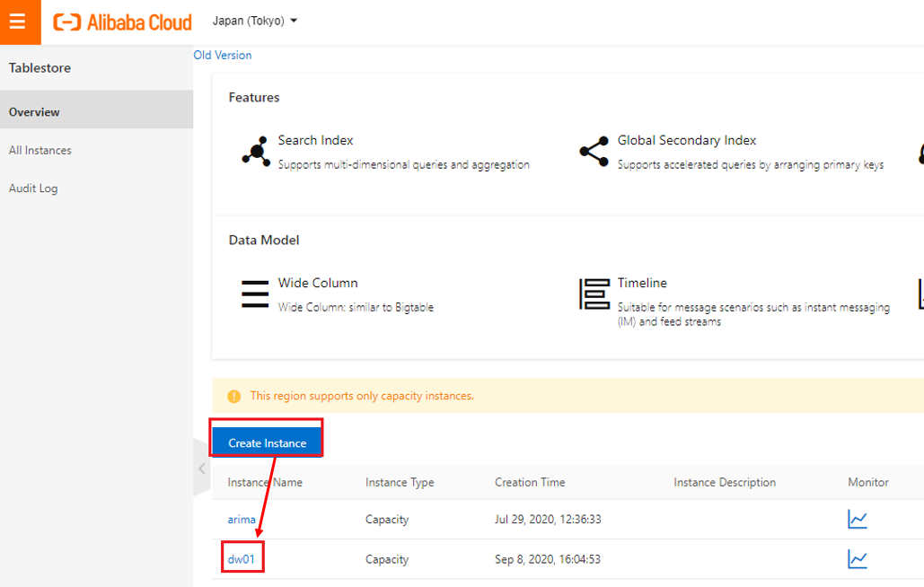
Task: Click the Instance Description column header
Action: 725,482
